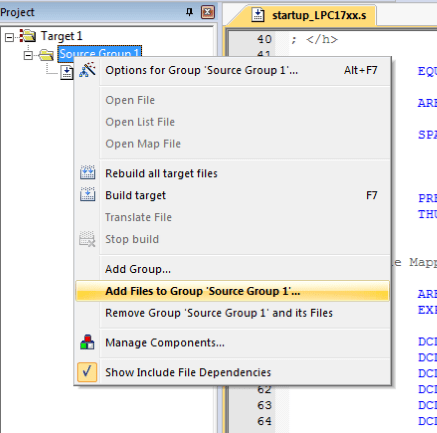
Task: Click the file icon under Source Group 1
Action: 67,72
